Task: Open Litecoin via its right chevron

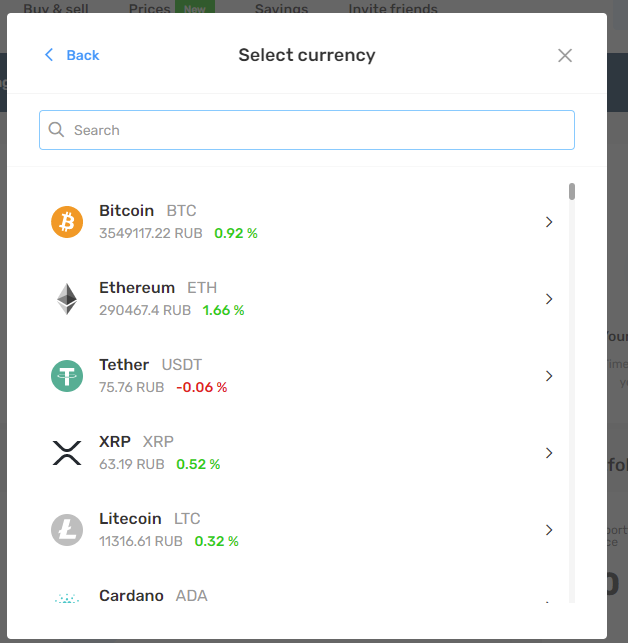Action: pos(549,530)
